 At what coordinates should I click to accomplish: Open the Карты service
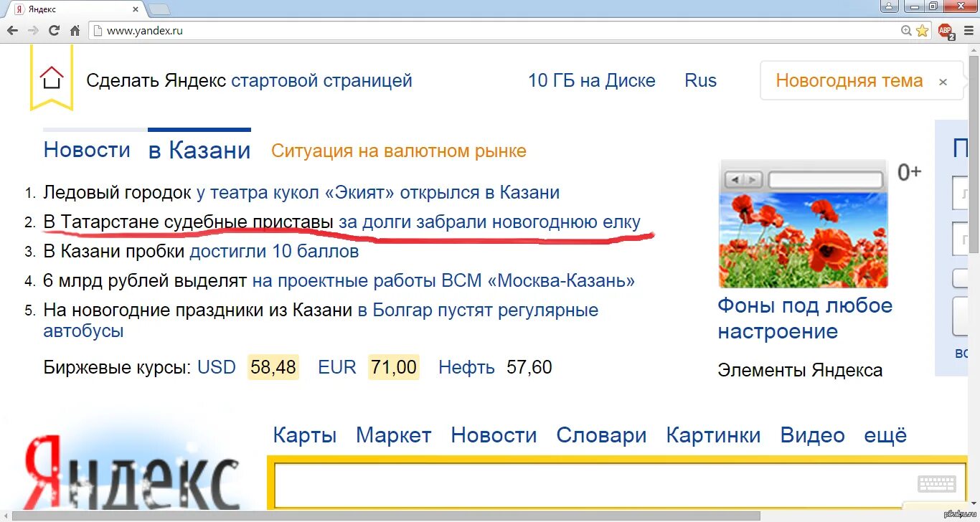(x=305, y=435)
